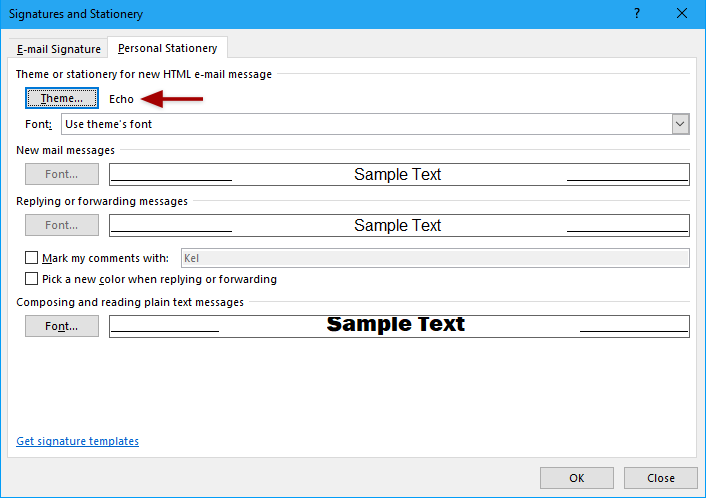Click the Help question mark icon
The height and width of the screenshot is (498, 706).
(x=637, y=14)
